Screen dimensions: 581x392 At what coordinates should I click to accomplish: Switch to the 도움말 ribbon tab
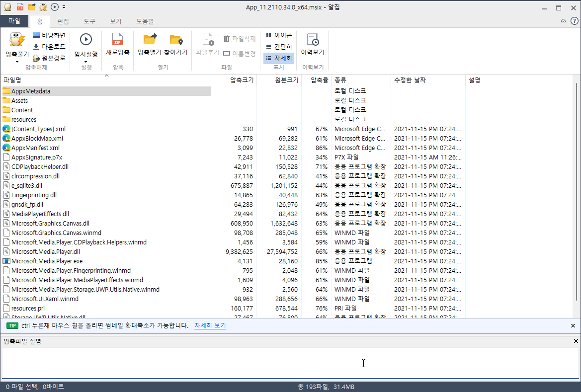(x=145, y=21)
